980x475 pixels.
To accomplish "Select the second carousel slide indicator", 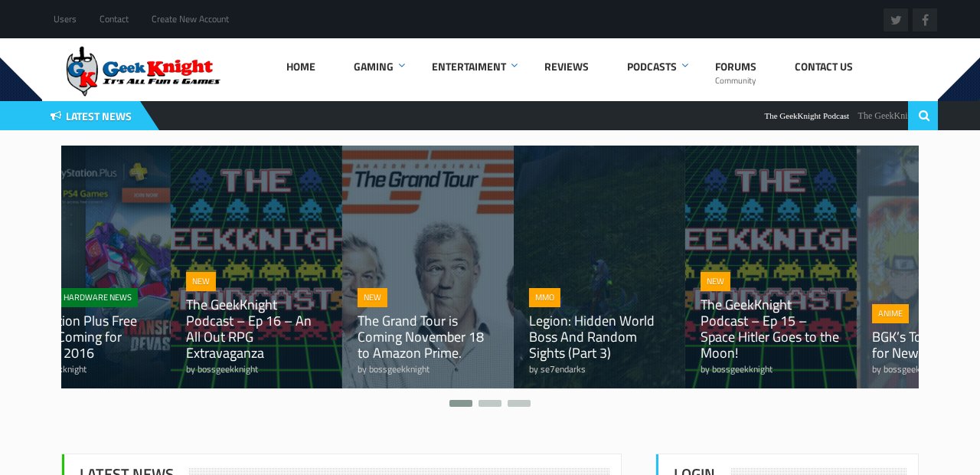I will point(490,403).
